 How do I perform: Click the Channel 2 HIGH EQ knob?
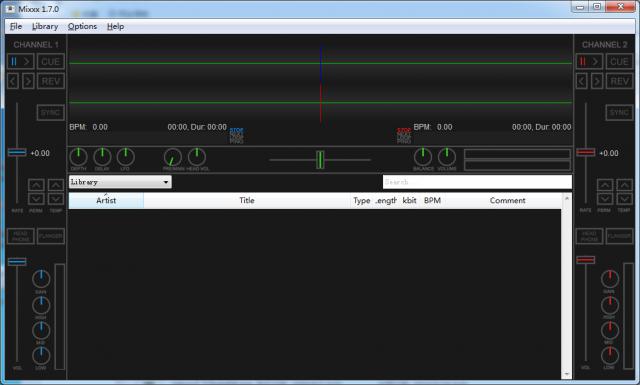pyautogui.click(x=610, y=305)
